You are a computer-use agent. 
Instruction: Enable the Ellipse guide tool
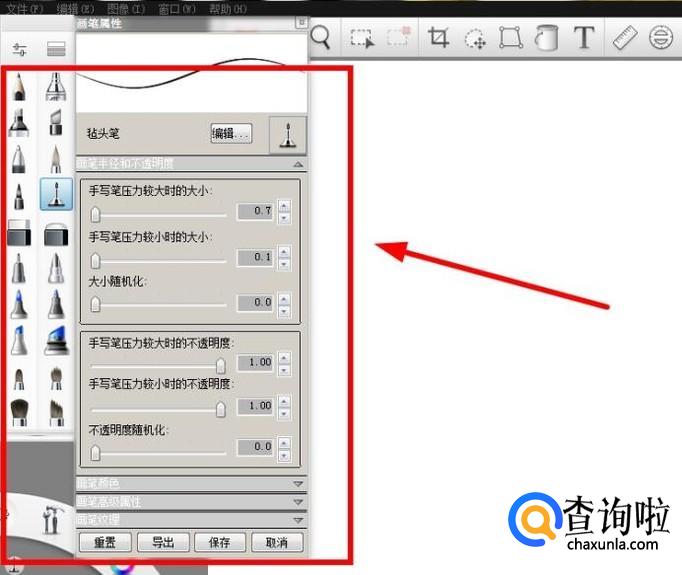661,37
